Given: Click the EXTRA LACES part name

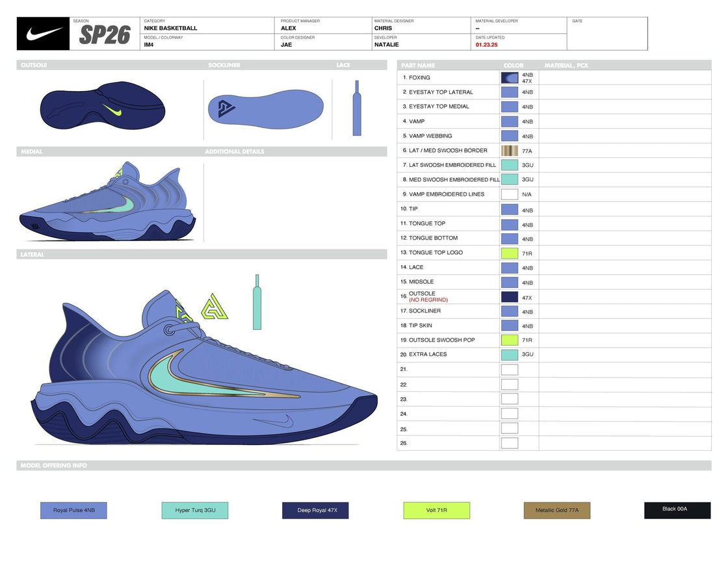Looking at the screenshot, I should pos(428,354).
